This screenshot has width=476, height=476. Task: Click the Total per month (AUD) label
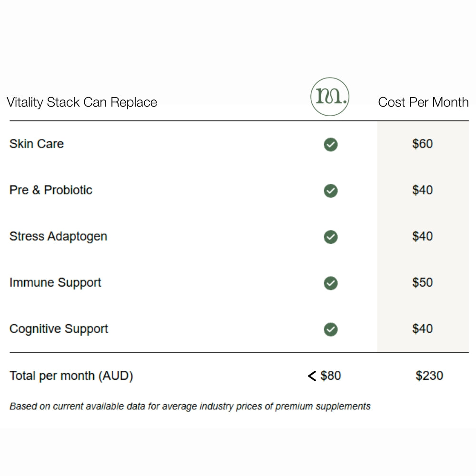coord(71,376)
